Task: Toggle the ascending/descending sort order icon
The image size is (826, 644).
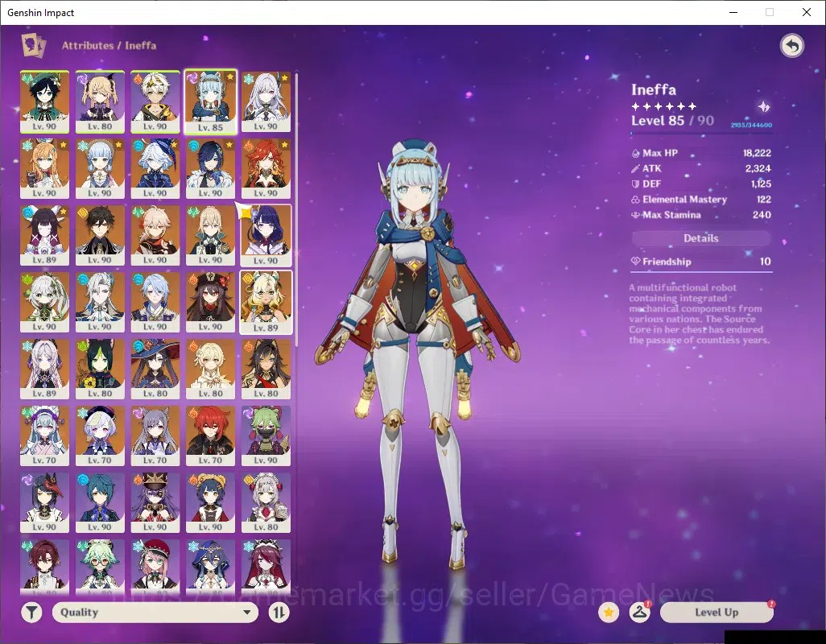Action: point(279,613)
